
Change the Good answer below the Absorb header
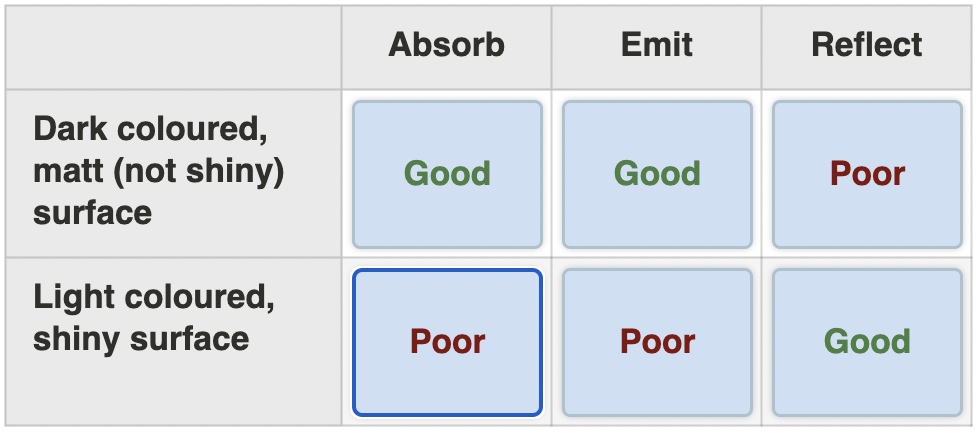click(x=447, y=174)
